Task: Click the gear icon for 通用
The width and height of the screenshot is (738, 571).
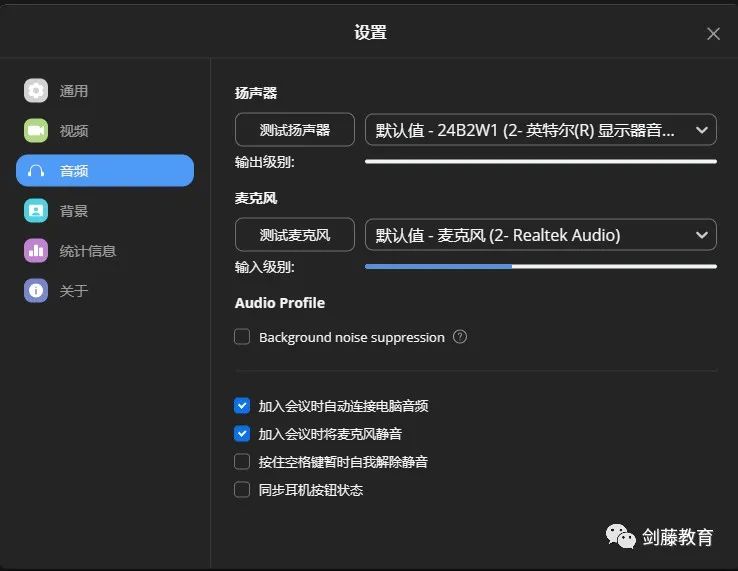Action: pyautogui.click(x=36, y=90)
